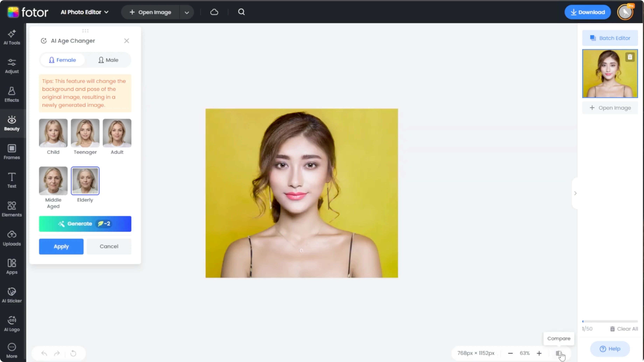This screenshot has height=362, width=644.
Task: Click Open Image in top bar
Action: tap(150, 12)
